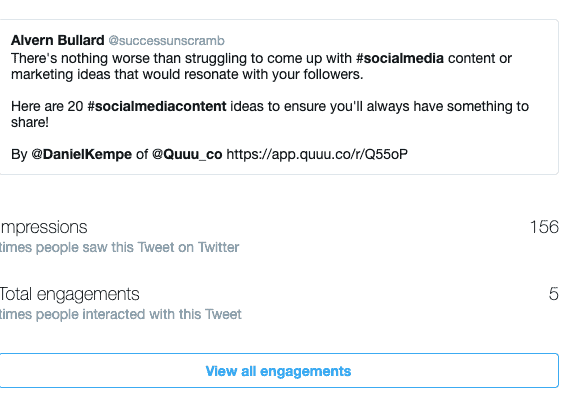
Task: Open the @DanielKempe mention
Action: [x=81, y=154]
